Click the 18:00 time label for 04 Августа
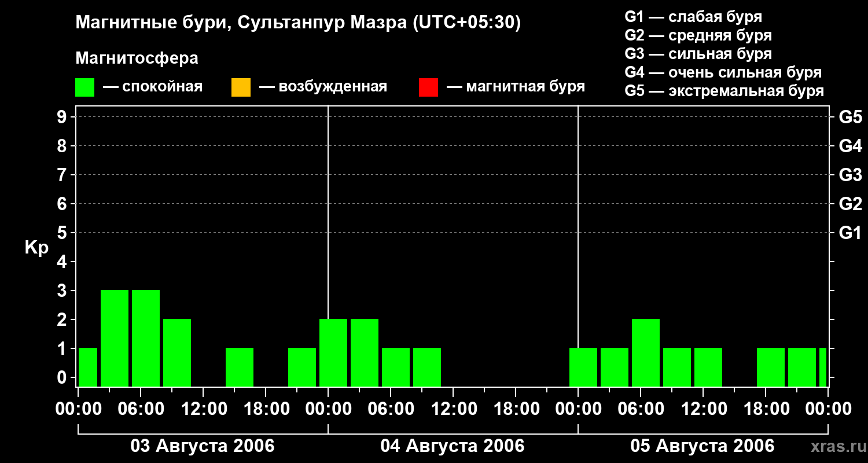 [516, 409]
